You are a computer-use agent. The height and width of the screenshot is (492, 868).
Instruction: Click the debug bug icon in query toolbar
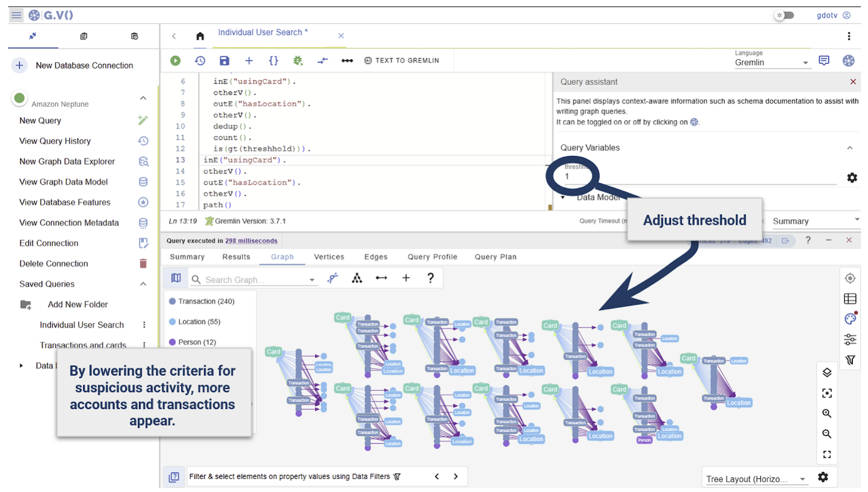(298, 61)
